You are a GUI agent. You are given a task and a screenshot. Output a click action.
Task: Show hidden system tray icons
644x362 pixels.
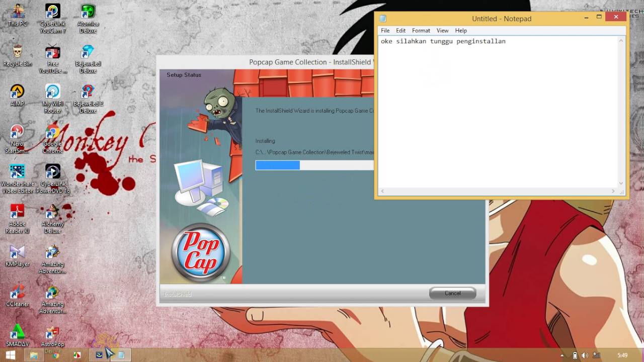click(x=563, y=355)
